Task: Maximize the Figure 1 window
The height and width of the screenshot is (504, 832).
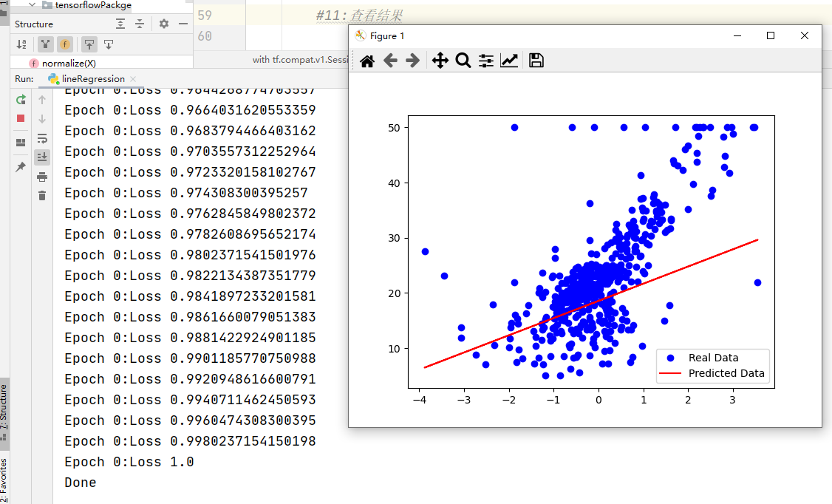Action: tap(771, 35)
